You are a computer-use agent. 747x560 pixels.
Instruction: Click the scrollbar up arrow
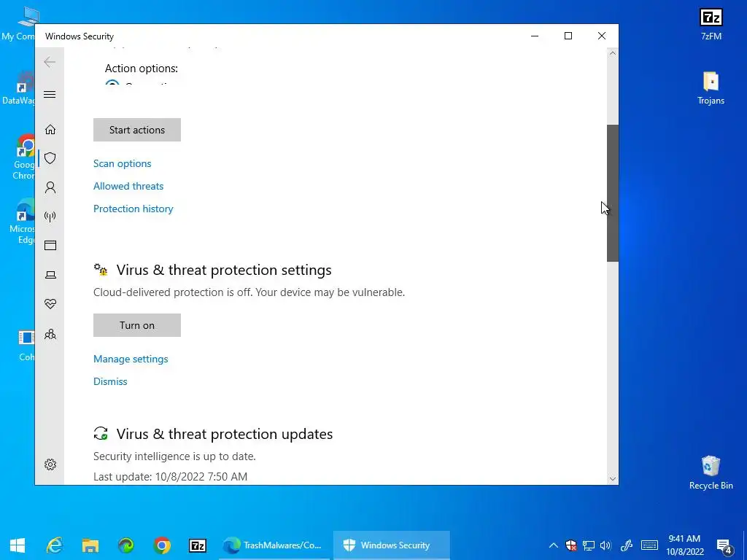click(612, 53)
